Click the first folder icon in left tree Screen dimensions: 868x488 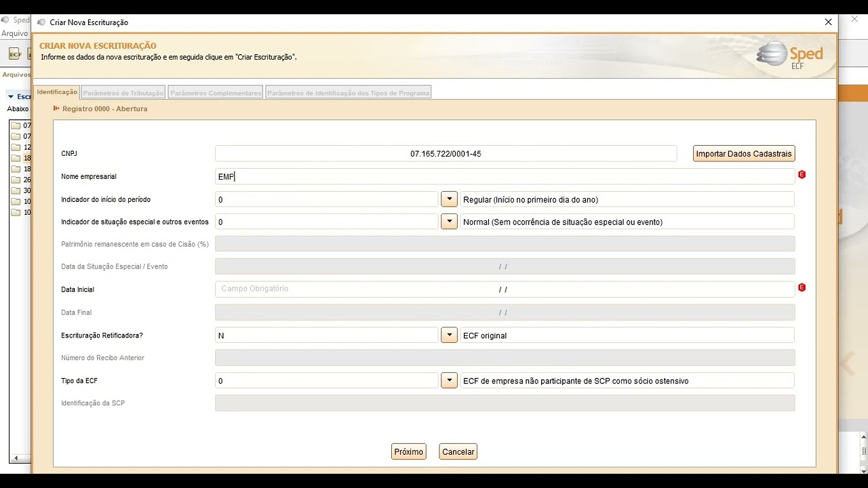click(15, 125)
